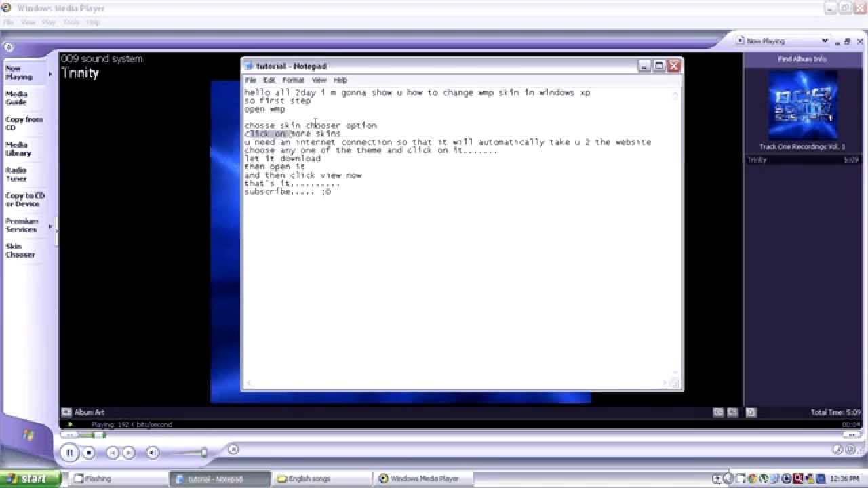Open Notepad Edit menu
The width and height of the screenshot is (868, 488).
pos(269,80)
